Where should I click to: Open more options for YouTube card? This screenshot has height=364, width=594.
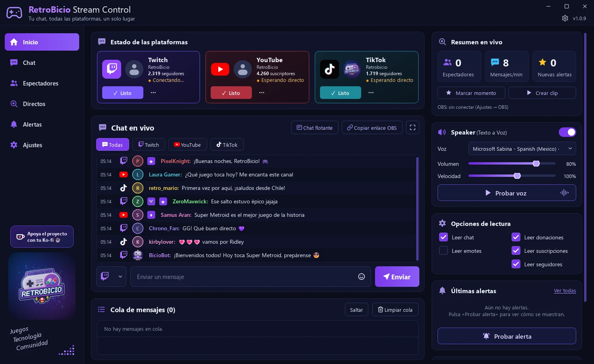click(262, 93)
